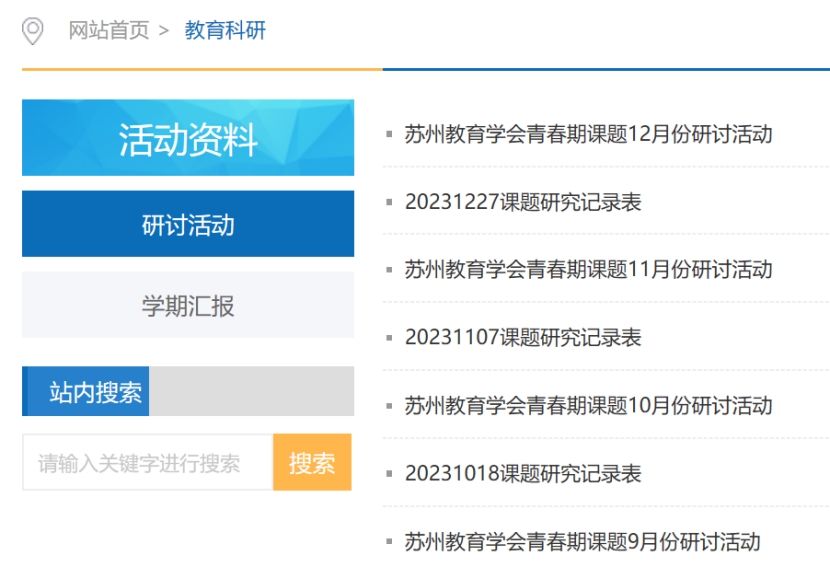Open 苏州教育学会青春期课题9月份研讨活动 article
The height and width of the screenshot is (567, 830).
coord(583,542)
